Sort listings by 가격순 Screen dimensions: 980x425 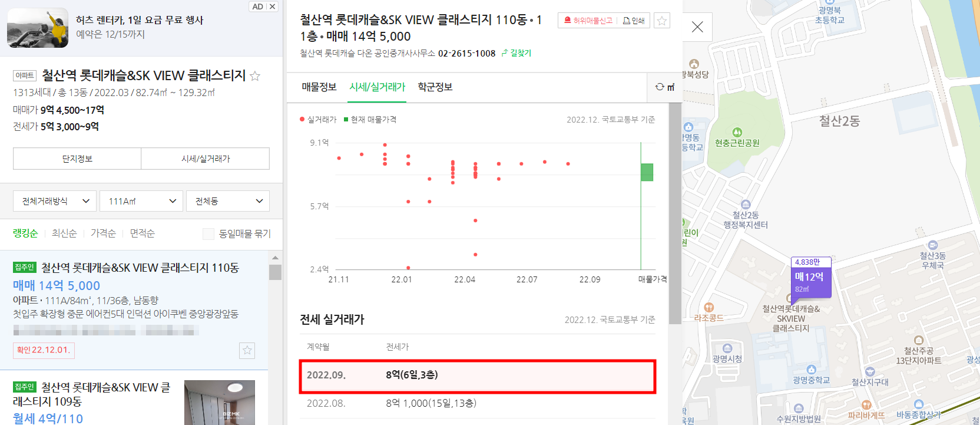pyautogui.click(x=103, y=233)
